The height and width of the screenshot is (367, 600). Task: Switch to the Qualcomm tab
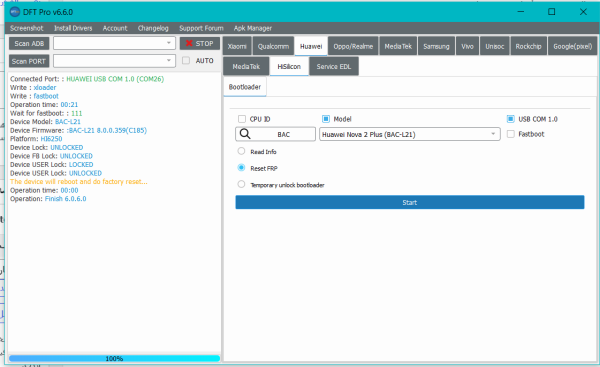[273, 46]
